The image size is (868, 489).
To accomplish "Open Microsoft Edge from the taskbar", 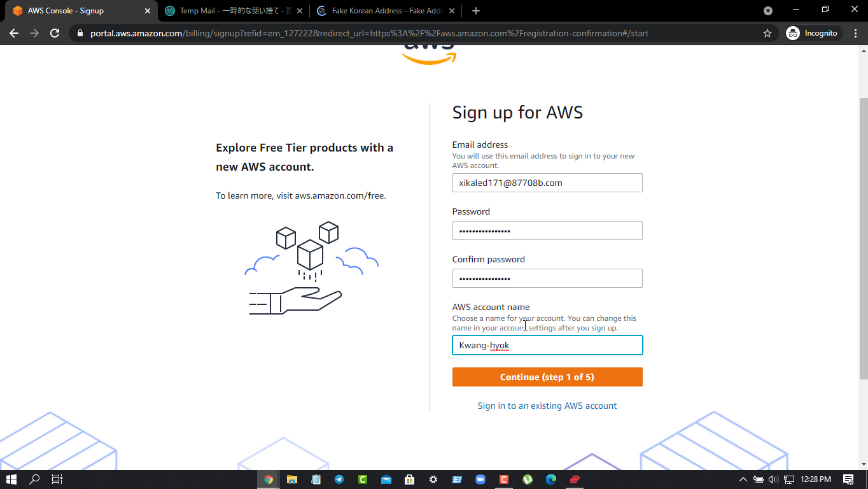I will tap(551, 479).
